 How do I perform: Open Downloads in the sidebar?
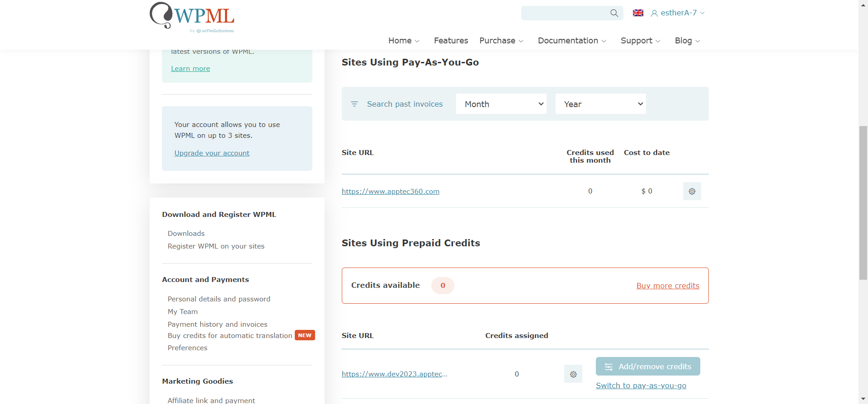tap(186, 234)
